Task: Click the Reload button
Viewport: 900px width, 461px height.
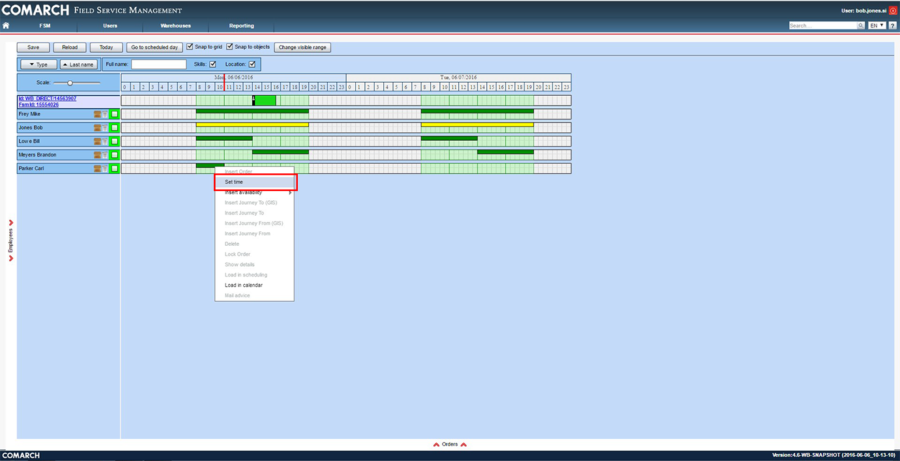Action: click(69, 47)
